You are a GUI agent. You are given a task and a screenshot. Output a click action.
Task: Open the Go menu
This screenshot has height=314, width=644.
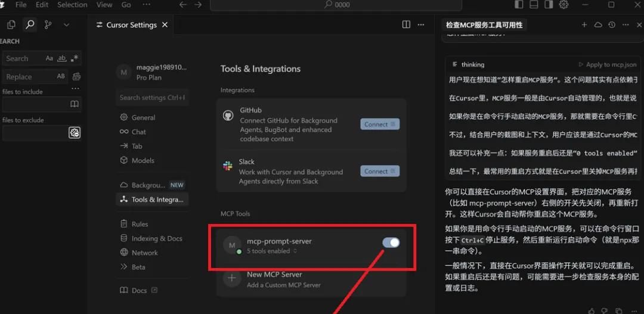click(126, 5)
